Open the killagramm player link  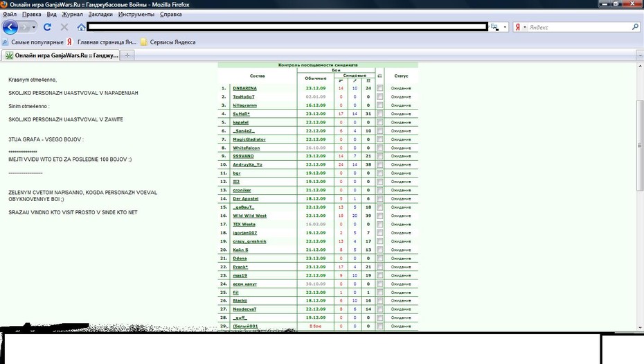coord(244,105)
